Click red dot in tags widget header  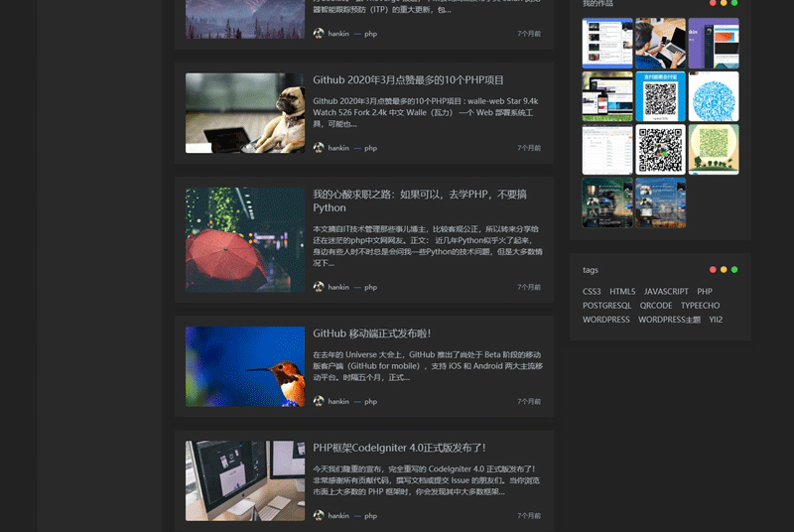click(713, 270)
